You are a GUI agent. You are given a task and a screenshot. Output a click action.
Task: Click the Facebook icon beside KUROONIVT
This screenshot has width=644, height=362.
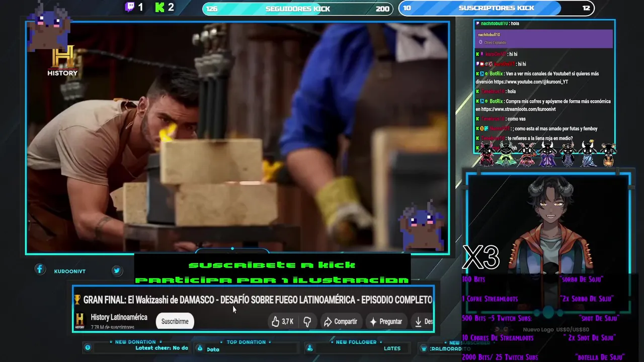tap(40, 269)
